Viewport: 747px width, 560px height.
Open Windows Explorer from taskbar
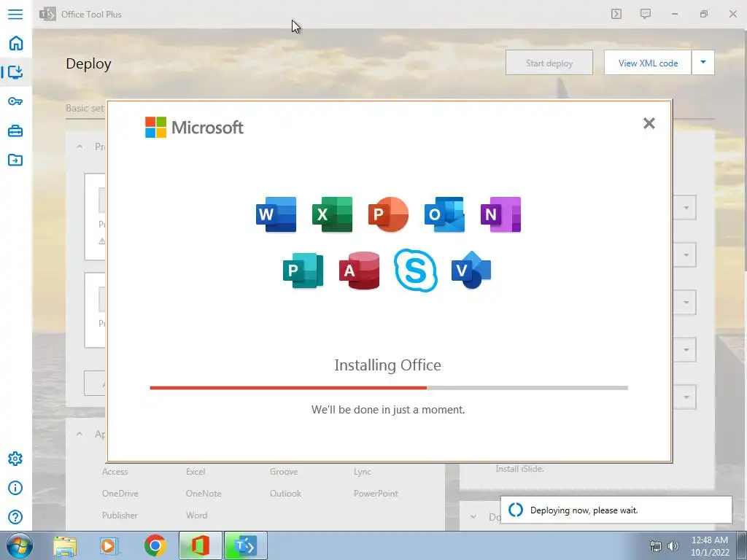65,545
